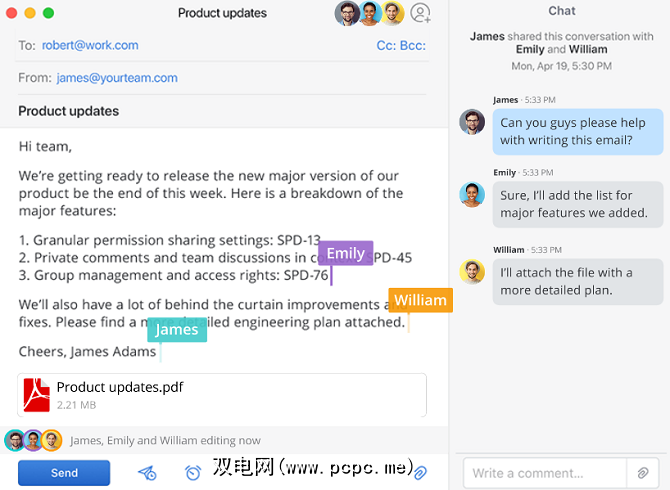Click the yellow minimize window button
The height and width of the screenshot is (490, 670).
(x=30, y=13)
